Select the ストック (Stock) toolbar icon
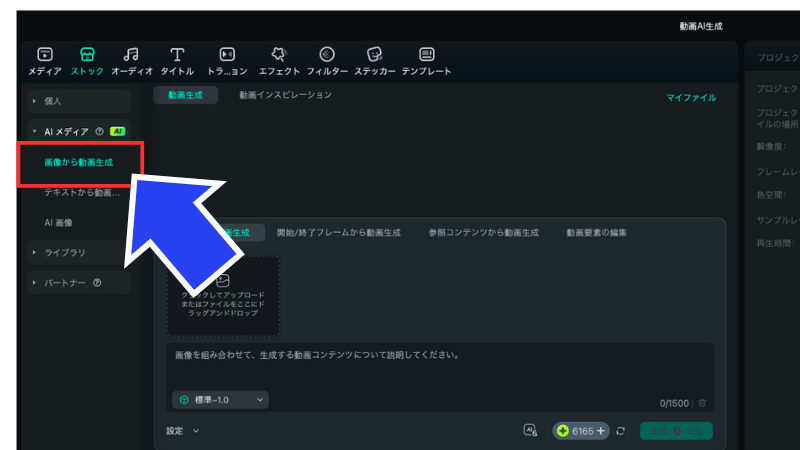800x450 pixels. [87, 55]
